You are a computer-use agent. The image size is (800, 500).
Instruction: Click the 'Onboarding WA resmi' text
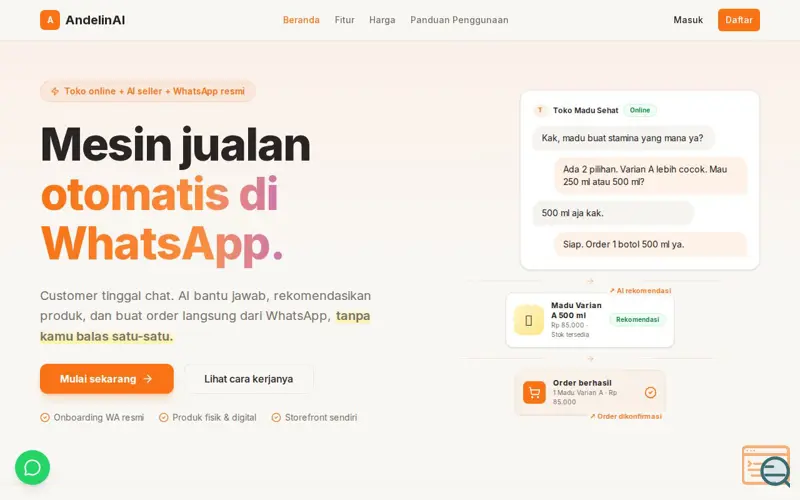(x=99, y=417)
